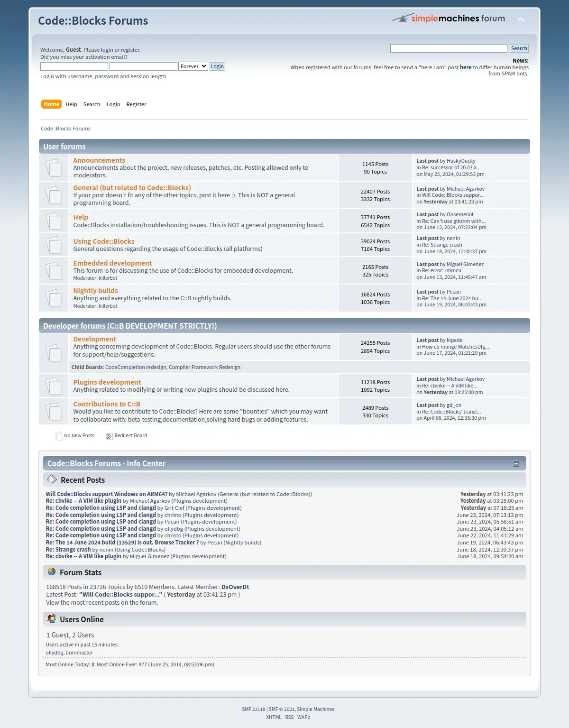Viewport: 569px width, 728px height.
Task: Open 'Re: error: -mmcu' last post link
Action: click(x=441, y=270)
